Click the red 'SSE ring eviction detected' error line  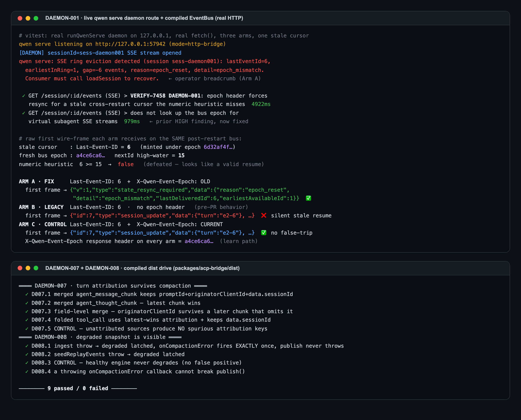coord(145,61)
